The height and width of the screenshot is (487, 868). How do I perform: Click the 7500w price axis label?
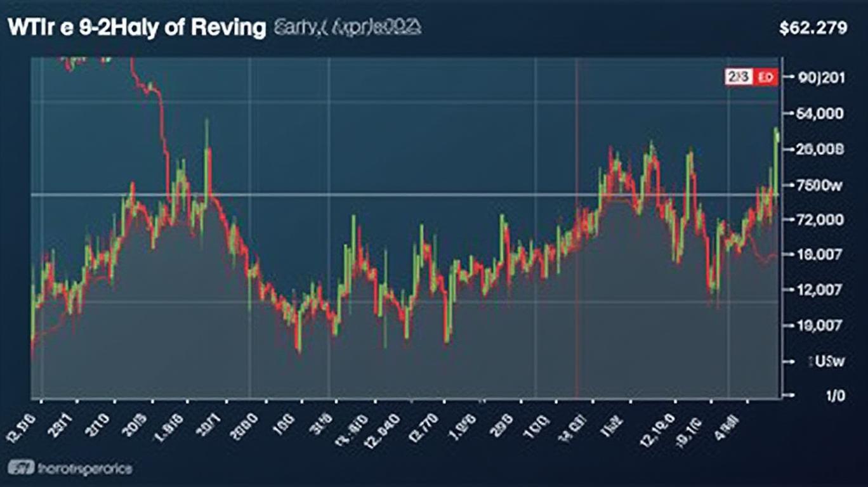click(x=820, y=185)
